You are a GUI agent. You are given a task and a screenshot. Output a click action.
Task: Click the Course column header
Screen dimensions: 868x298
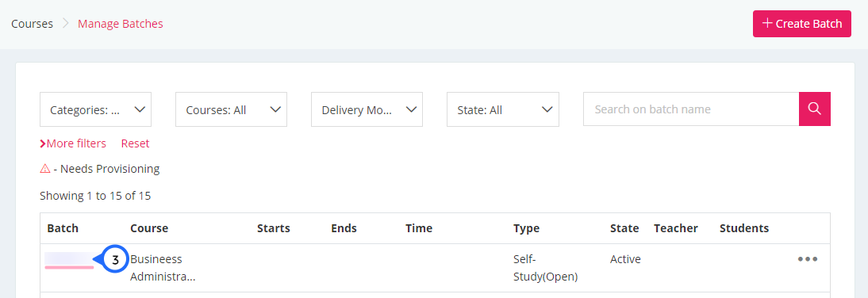click(x=149, y=228)
